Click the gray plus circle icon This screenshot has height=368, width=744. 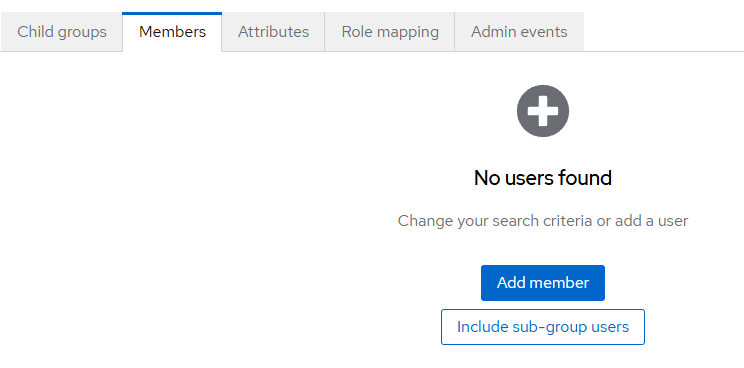[543, 111]
